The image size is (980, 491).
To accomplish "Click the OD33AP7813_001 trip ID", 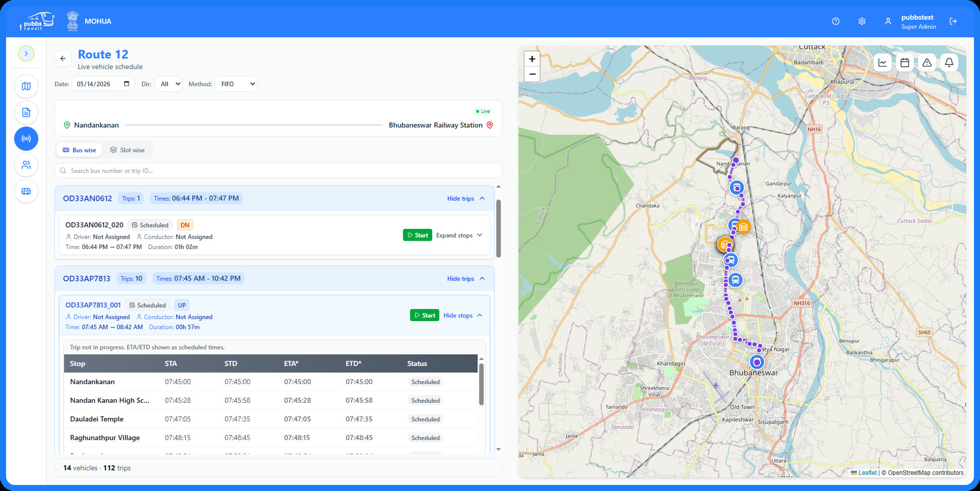I will pyautogui.click(x=93, y=305).
